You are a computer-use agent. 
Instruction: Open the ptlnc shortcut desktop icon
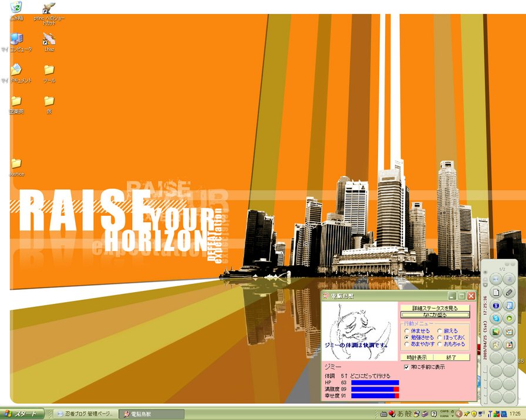(x=49, y=13)
